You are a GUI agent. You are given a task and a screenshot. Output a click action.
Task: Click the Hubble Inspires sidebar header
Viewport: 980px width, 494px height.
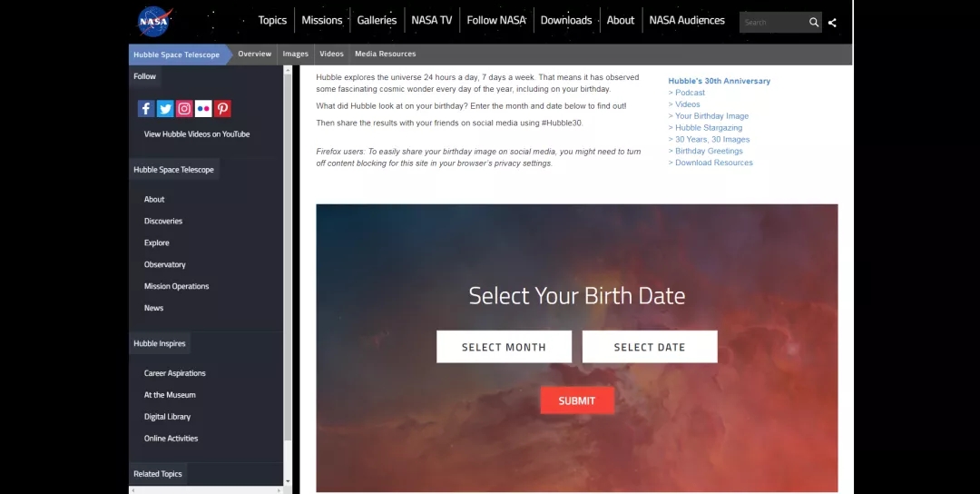160,343
